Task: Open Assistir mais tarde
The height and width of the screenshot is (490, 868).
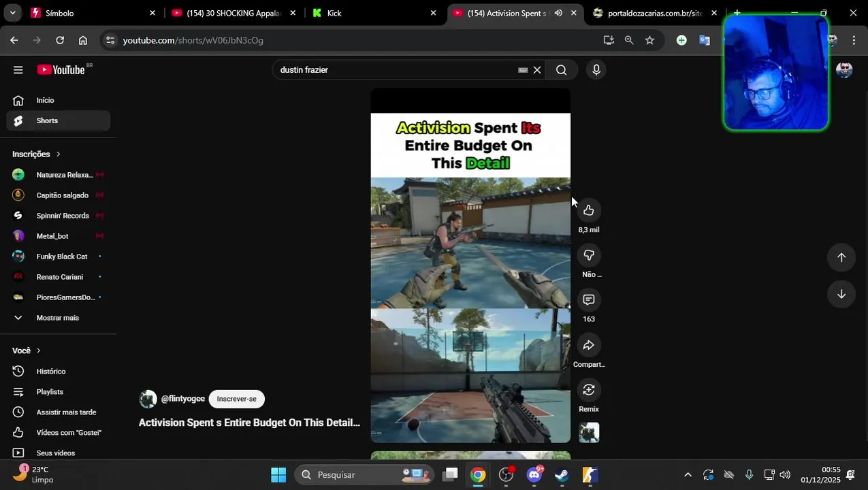Action: point(59,412)
